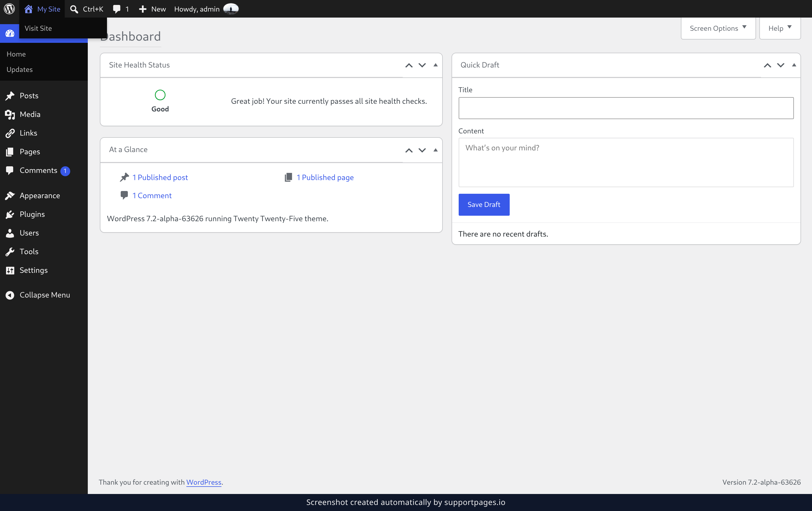Click the Comments sidebar bubble icon
This screenshot has width=812, height=511.
(10, 171)
